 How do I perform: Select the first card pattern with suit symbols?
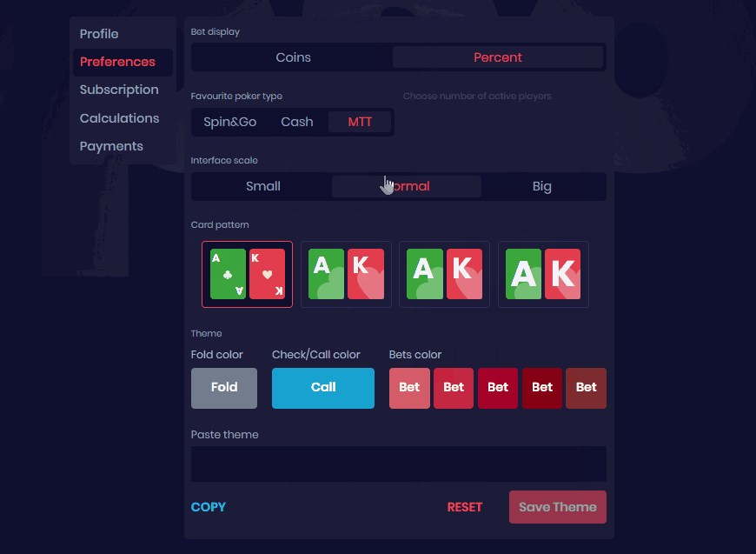click(247, 274)
